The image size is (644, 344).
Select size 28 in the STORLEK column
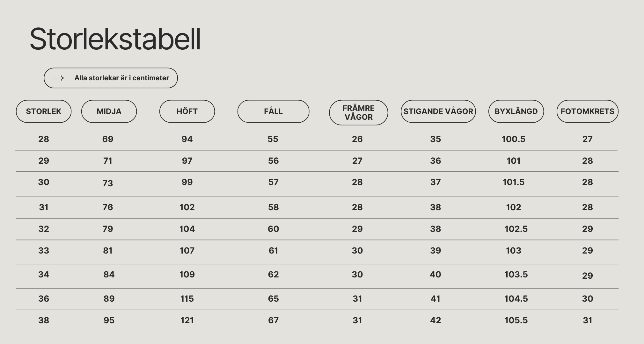point(44,139)
